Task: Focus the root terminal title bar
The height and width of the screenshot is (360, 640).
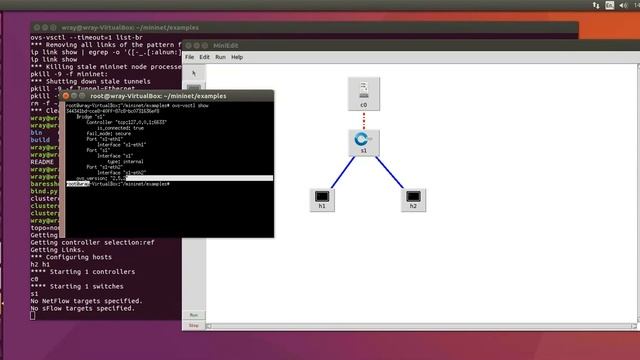Action: 167,96
